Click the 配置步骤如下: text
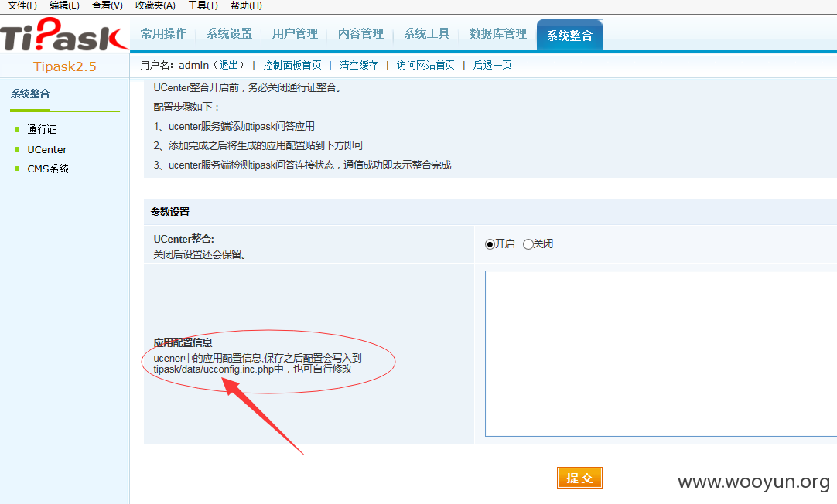 click(186, 107)
